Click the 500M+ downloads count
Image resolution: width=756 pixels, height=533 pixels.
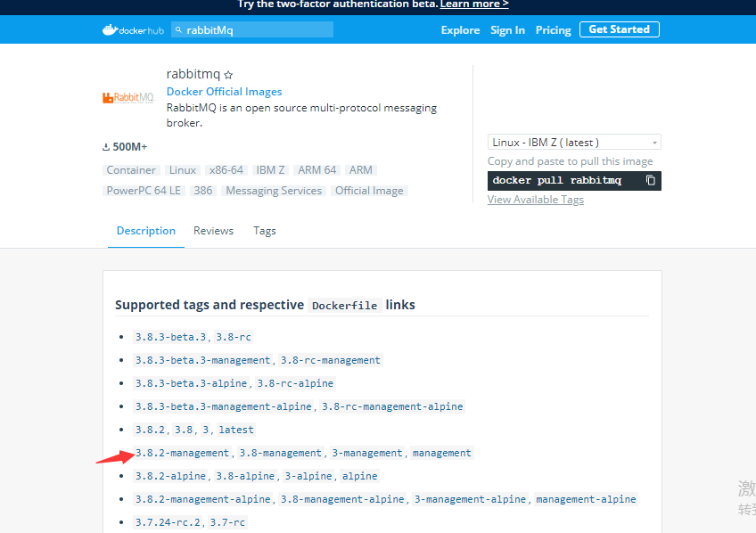(x=125, y=146)
